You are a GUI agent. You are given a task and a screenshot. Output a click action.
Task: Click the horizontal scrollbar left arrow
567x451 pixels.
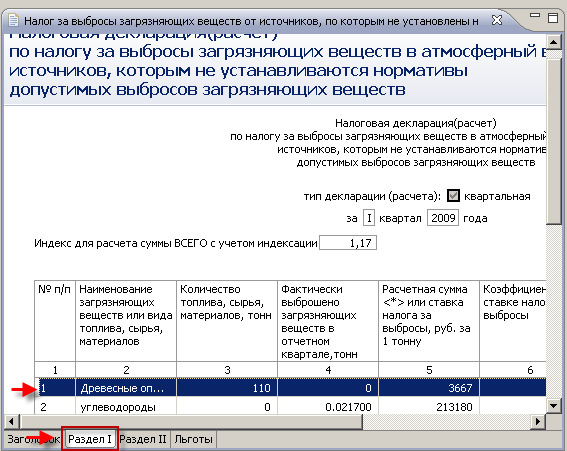pos(11,421)
